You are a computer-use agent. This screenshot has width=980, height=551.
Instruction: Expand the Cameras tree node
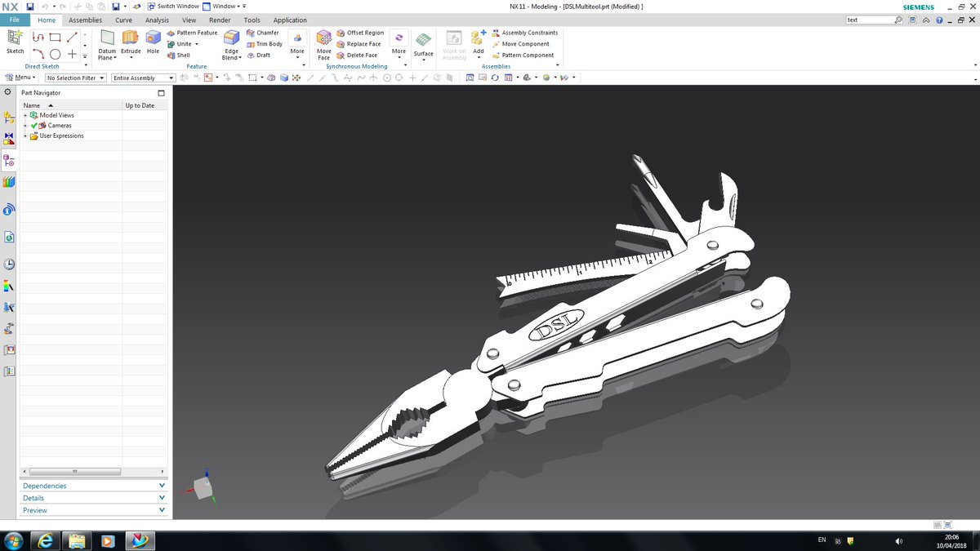(x=25, y=126)
